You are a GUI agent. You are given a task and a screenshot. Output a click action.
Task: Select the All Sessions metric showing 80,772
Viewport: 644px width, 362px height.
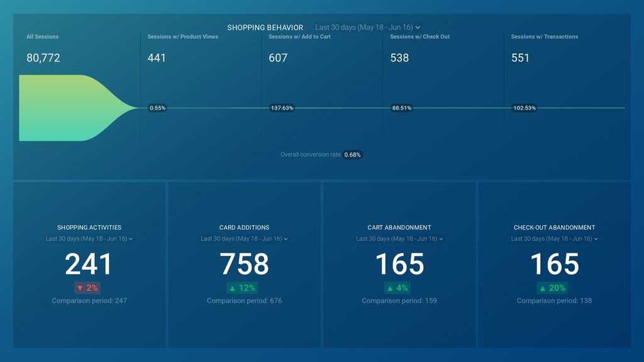click(43, 58)
